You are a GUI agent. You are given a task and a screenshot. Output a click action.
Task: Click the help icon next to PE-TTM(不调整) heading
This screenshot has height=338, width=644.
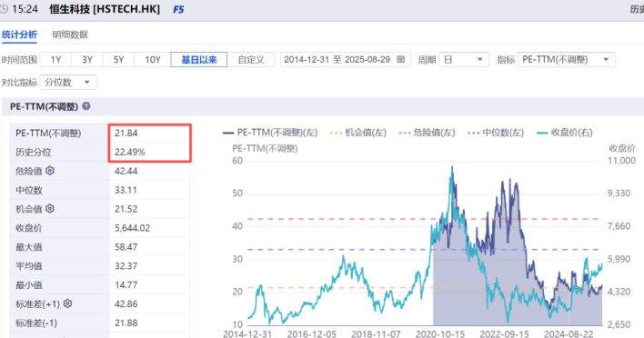pos(86,106)
